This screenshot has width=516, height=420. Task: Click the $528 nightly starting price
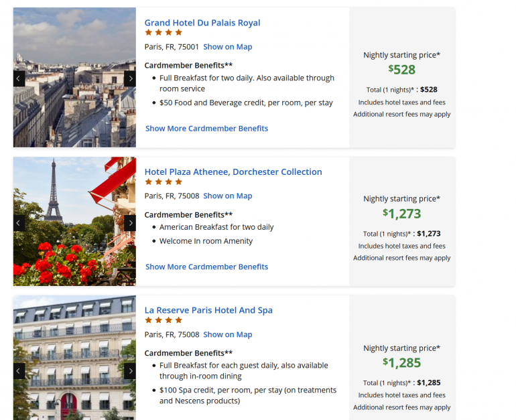tap(402, 69)
